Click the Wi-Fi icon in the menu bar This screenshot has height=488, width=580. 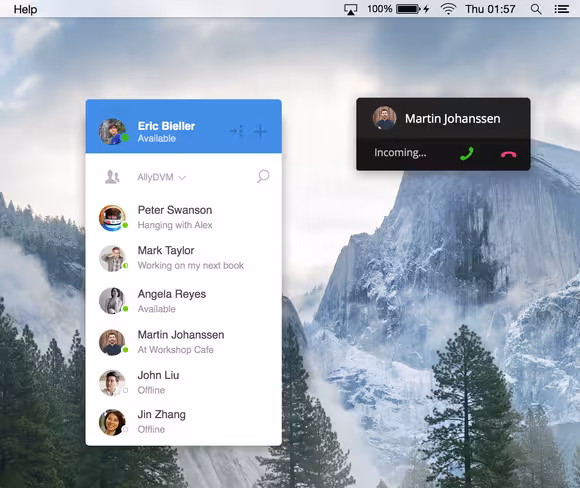pos(448,9)
